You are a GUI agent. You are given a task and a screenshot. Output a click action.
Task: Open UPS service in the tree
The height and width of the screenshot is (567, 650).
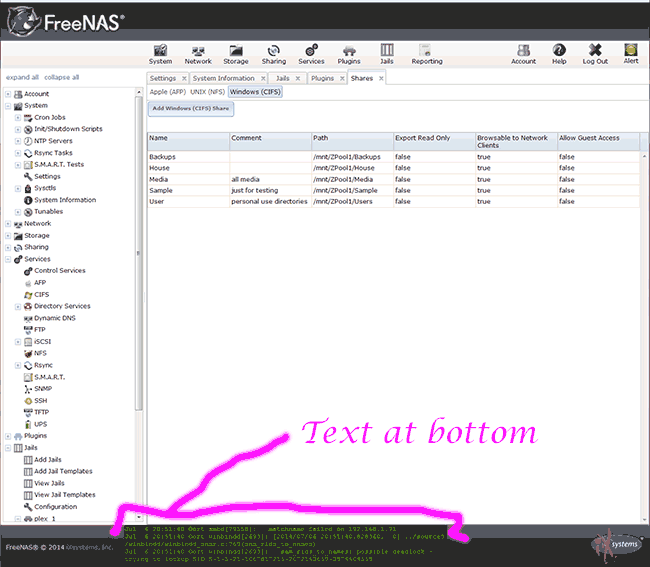click(40, 424)
